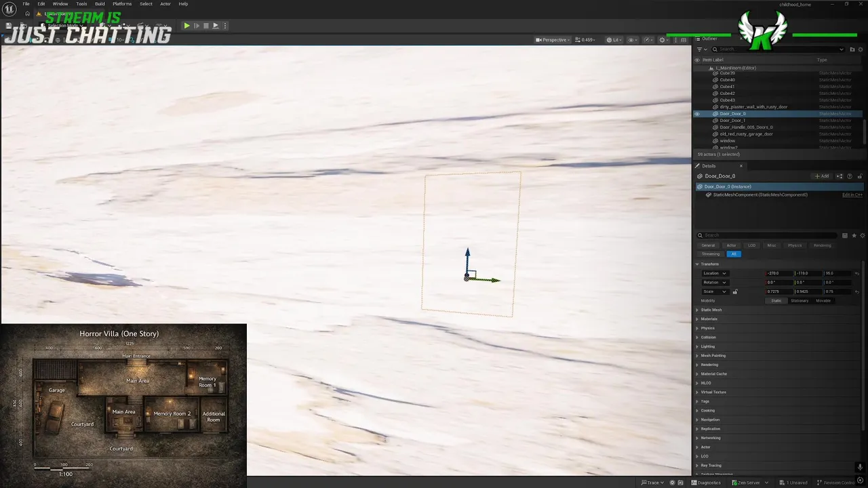Select Door_Handle_005_Doors_0 in the Outliner

click(746, 127)
